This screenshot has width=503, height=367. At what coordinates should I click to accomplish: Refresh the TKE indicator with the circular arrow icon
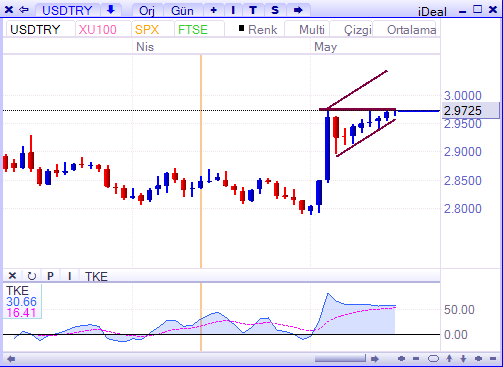(32, 276)
